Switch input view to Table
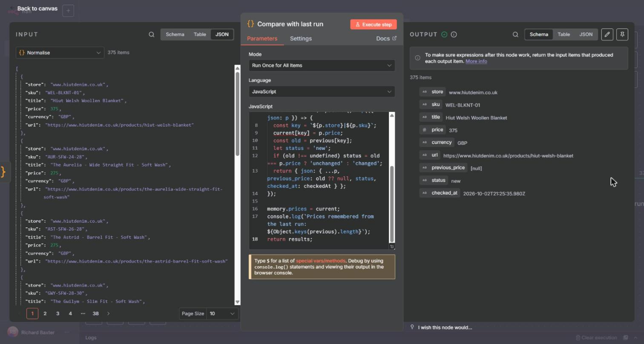 click(x=200, y=34)
